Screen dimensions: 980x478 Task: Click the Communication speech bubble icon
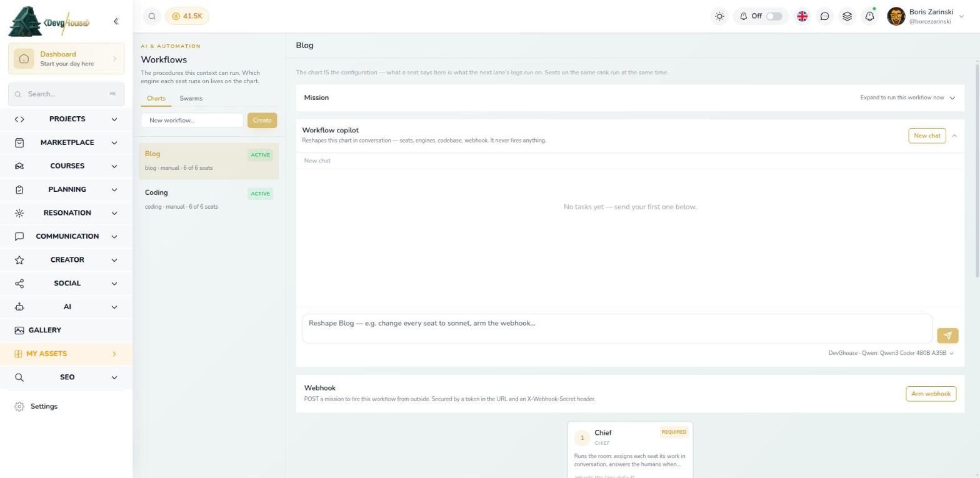pos(19,236)
